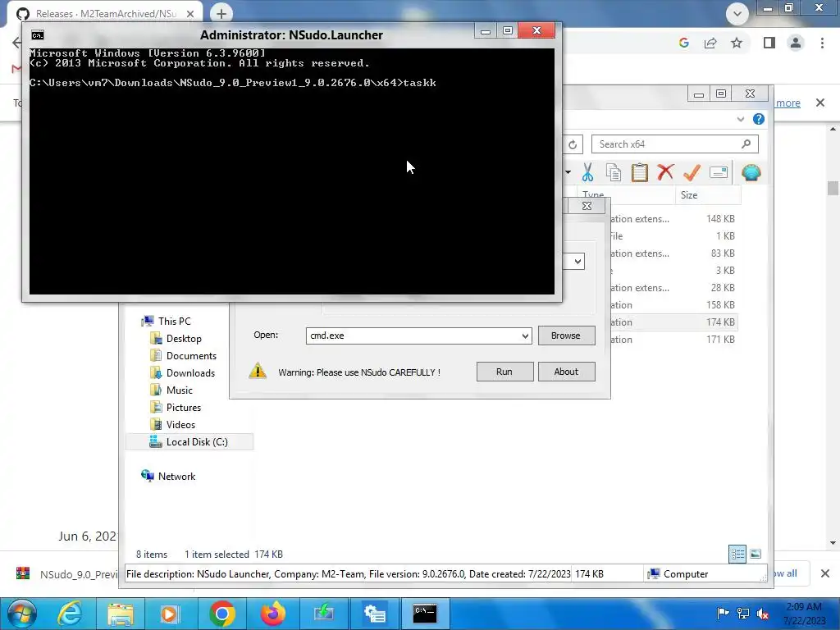Screen dimensions: 840x630
Task: Open the cmd.exe Open combo box dropdown
Action: click(525, 336)
